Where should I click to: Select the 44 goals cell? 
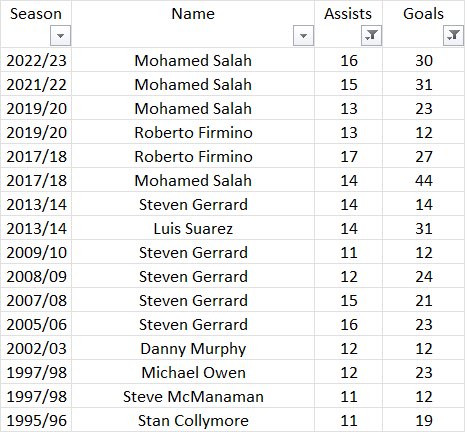(x=424, y=180)
